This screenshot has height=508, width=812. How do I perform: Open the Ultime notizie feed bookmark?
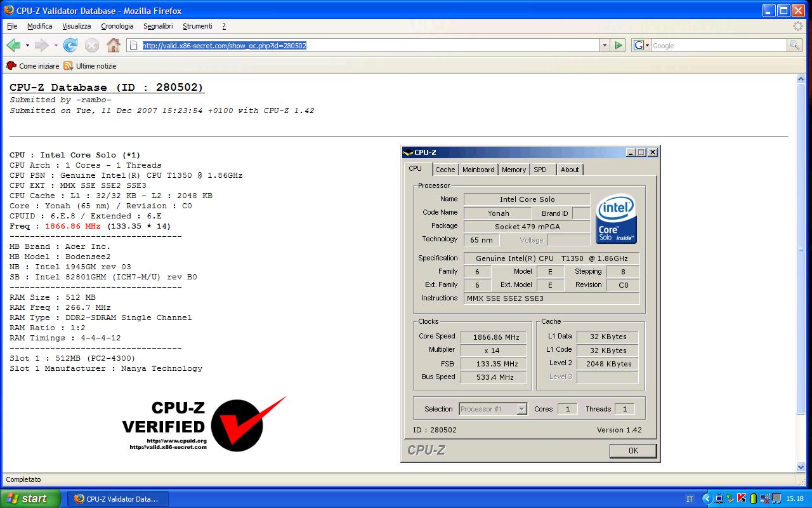tap(90, 66)
